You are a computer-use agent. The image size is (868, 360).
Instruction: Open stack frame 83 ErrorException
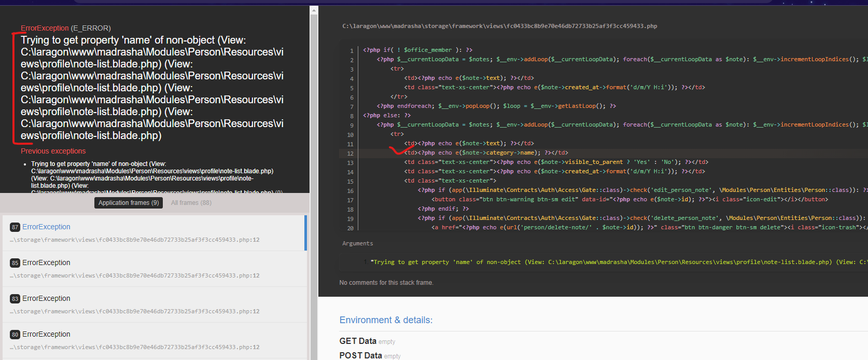tap(155, 304)
